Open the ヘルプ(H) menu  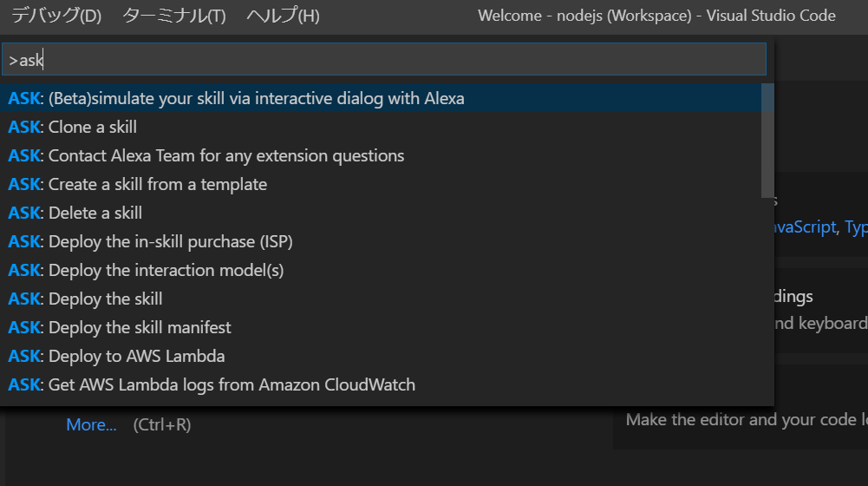283,16
